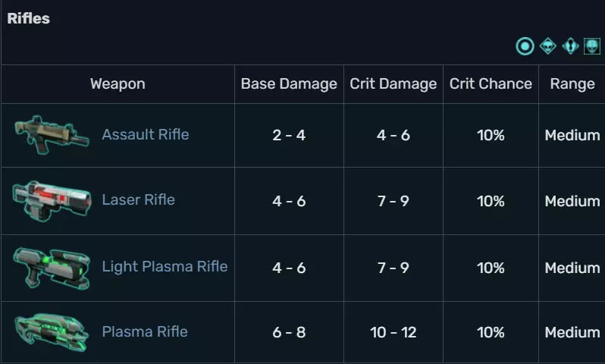This screenshot has height=364, width=605.
Task: Click the Light Plasma Rifle weapon image
Action: (x=51, y=267)
